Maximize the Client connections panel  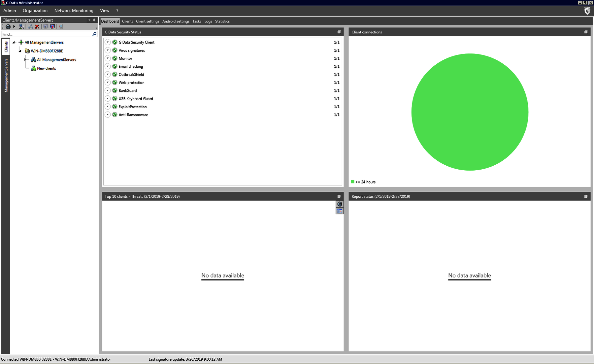click(x=586, y=32)
